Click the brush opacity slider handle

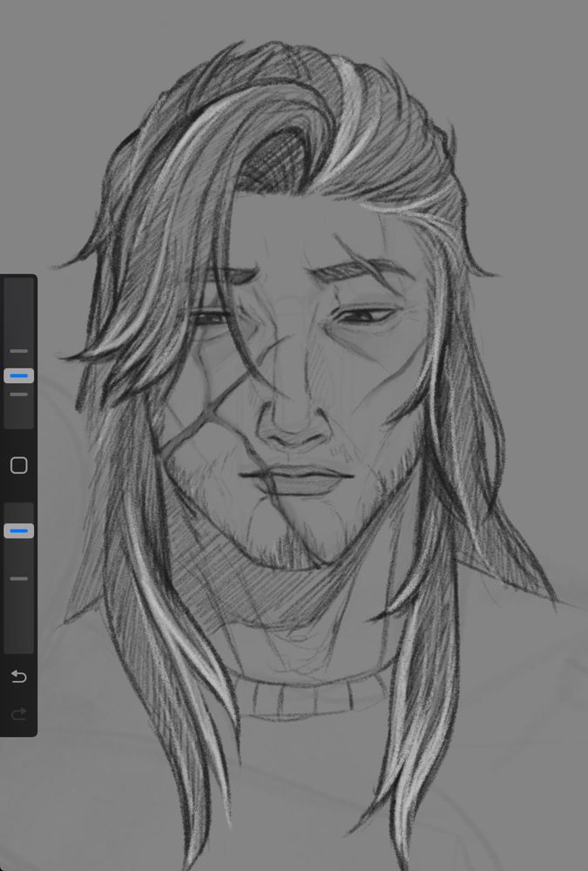19,531
